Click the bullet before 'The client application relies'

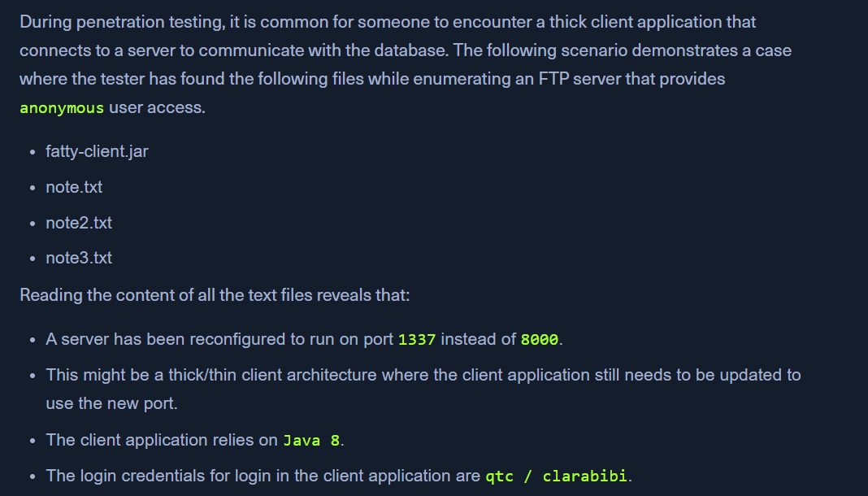tap(33, 441)
